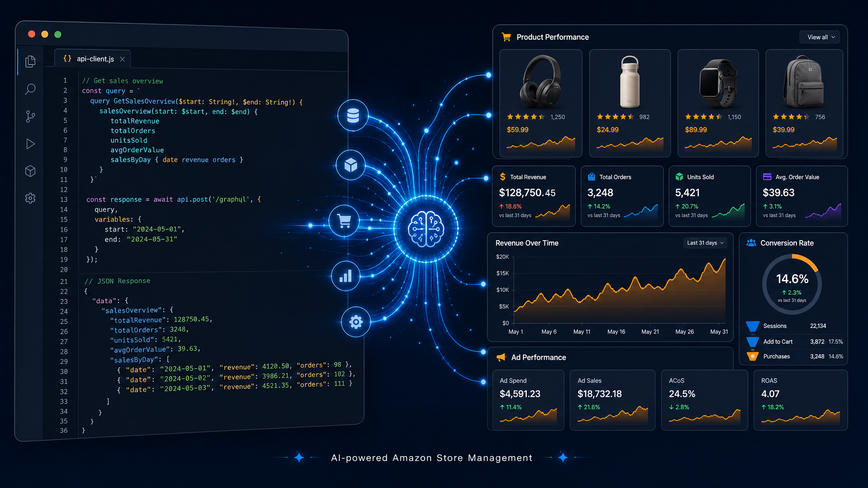
Task: Open the headphones product card image
Action: pyautogui.click(x=540, y=81)
